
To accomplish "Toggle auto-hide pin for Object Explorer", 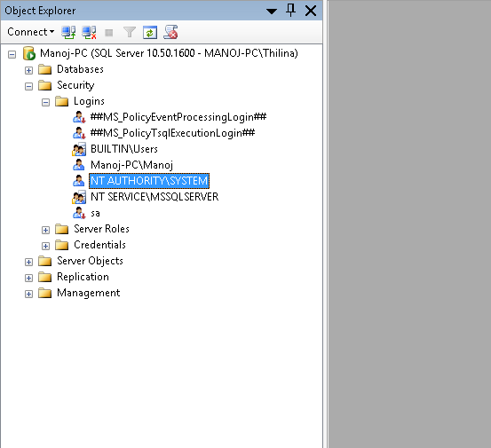I will [291, 11].
